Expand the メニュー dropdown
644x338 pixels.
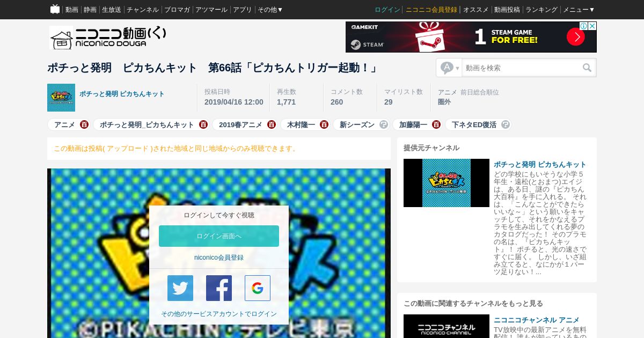(579, 10)
